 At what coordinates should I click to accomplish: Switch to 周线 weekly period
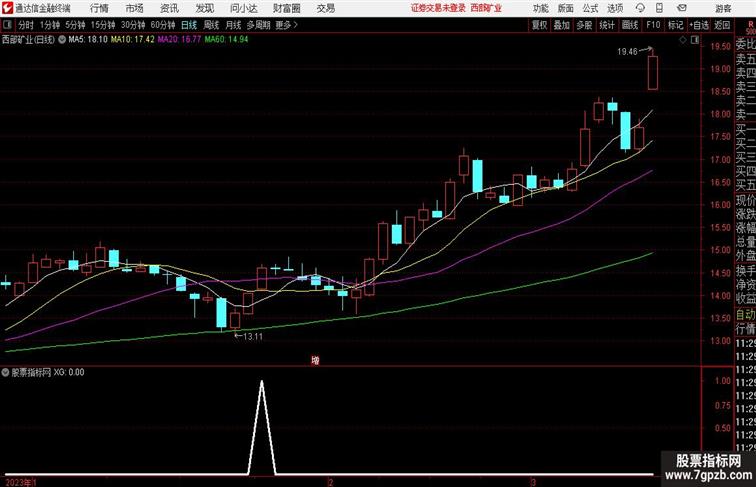coord(211,25)
